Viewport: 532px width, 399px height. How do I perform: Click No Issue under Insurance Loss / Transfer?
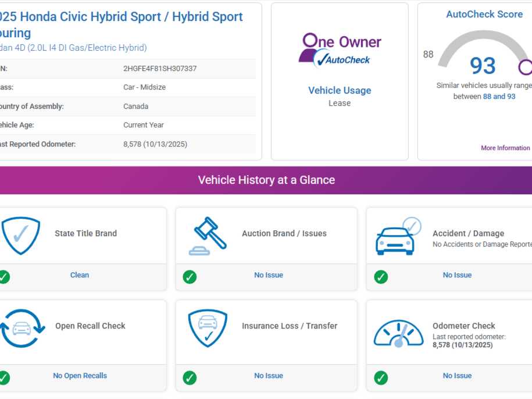[268, 376]
